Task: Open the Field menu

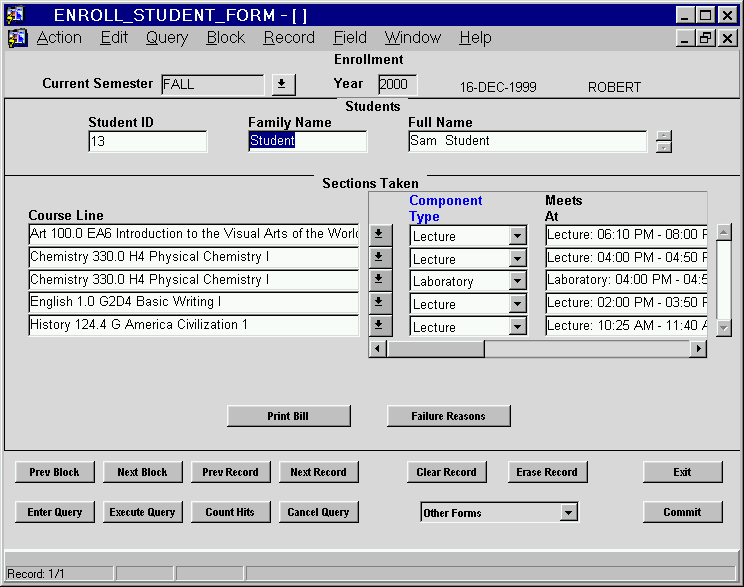Action: 350,38
